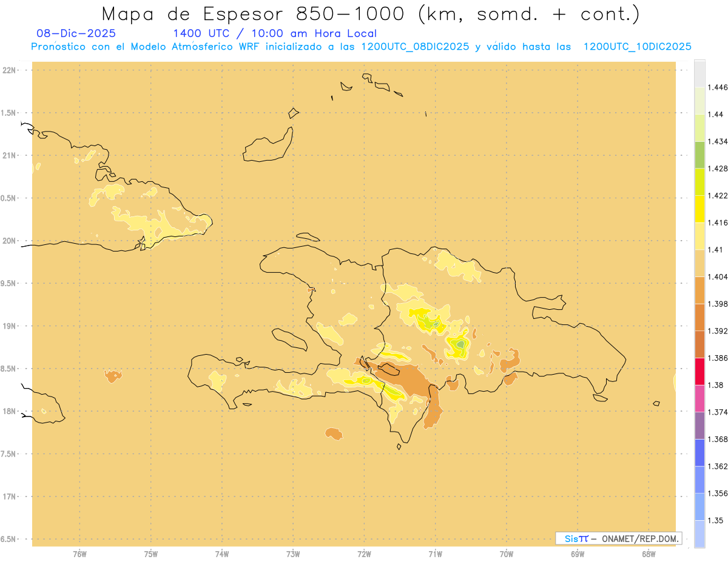
Task: Click the colorbar value 1.404
Action: pyautogui.click(x=718, y=276)
